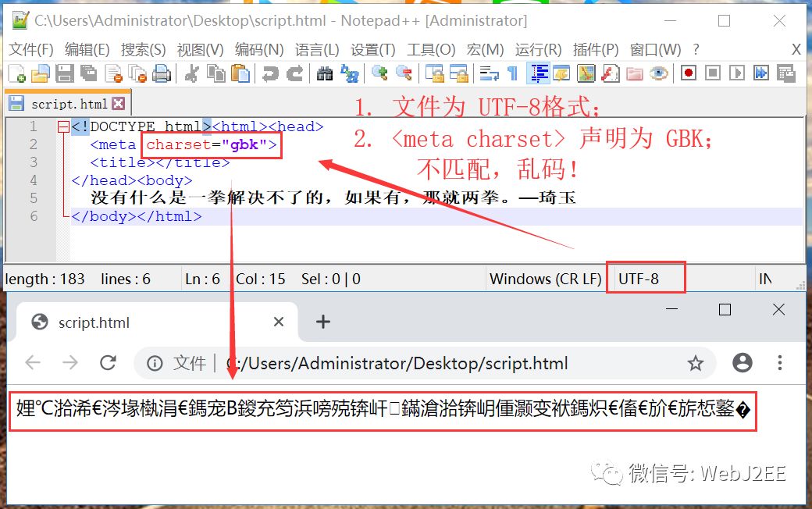Stop macro recording square icon
This screenshot has height=509, width=812.
713,73
